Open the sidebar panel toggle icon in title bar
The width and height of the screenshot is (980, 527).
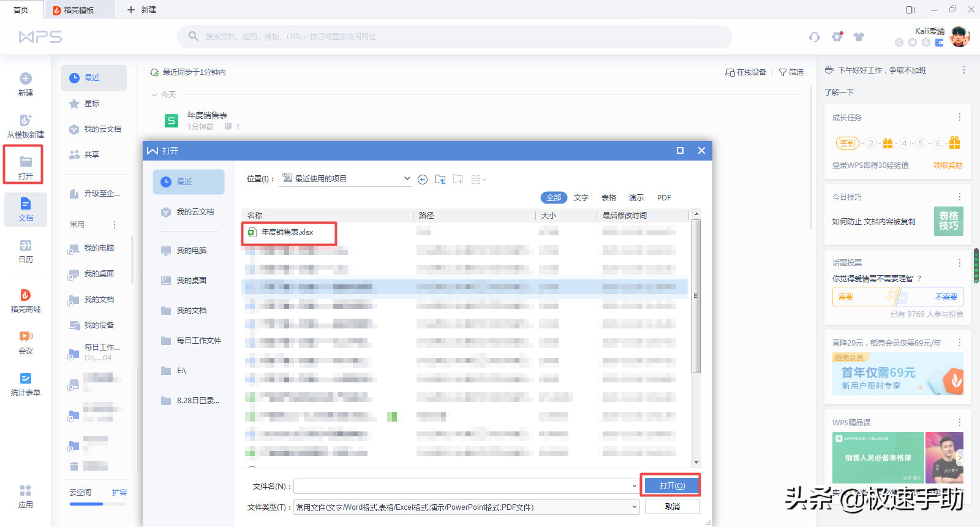click(910, 9)
